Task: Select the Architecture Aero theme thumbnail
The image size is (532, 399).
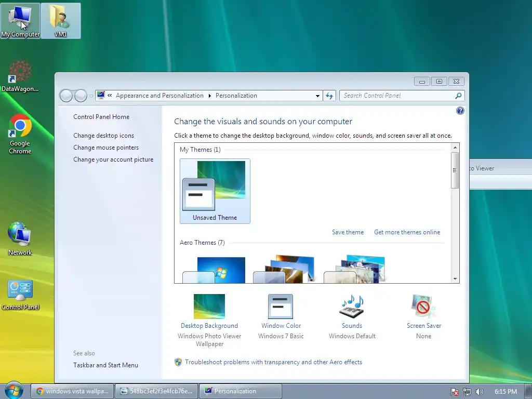Action: pos(284,269)
